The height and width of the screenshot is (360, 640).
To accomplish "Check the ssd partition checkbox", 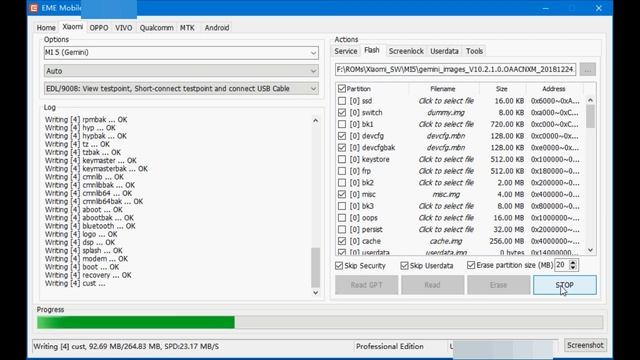I will click(342, 100).
